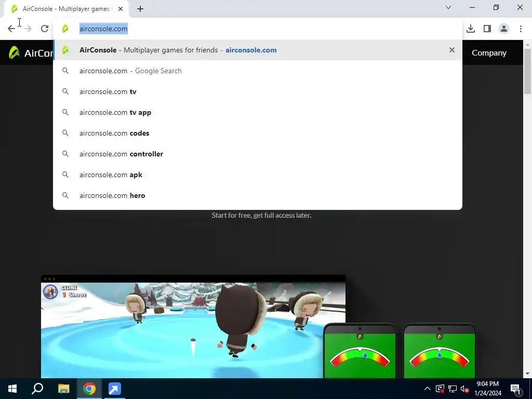Click the browser forward arrow
The width and height of the screenshot is (532, 399).
[28, 29]
